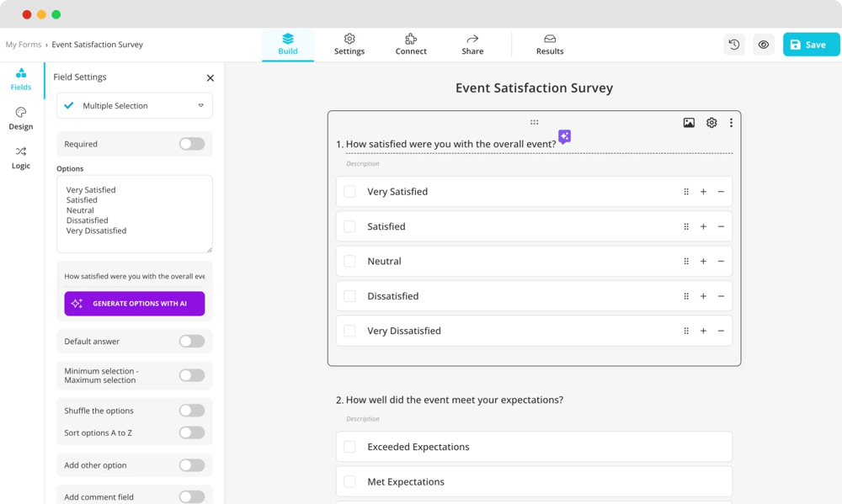The height and width of the screenshot is (504, 842).
Task: Click the Save button
Action: point(811,45)
